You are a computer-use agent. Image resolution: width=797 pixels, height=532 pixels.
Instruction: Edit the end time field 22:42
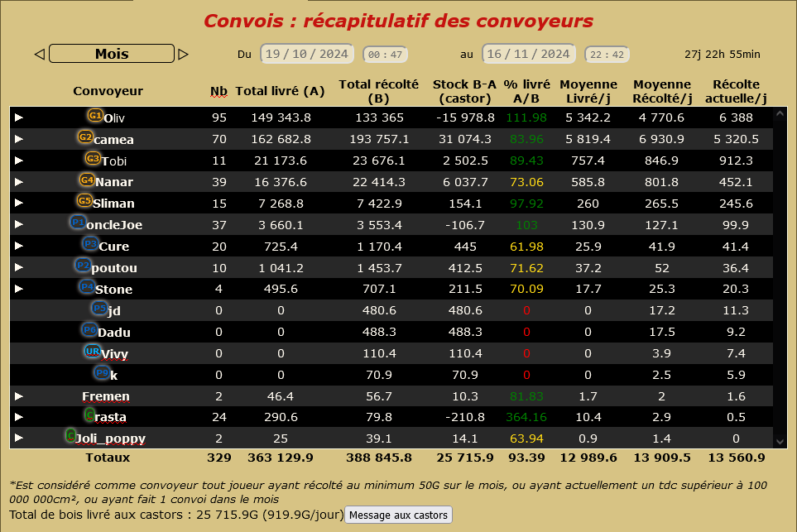607,55
